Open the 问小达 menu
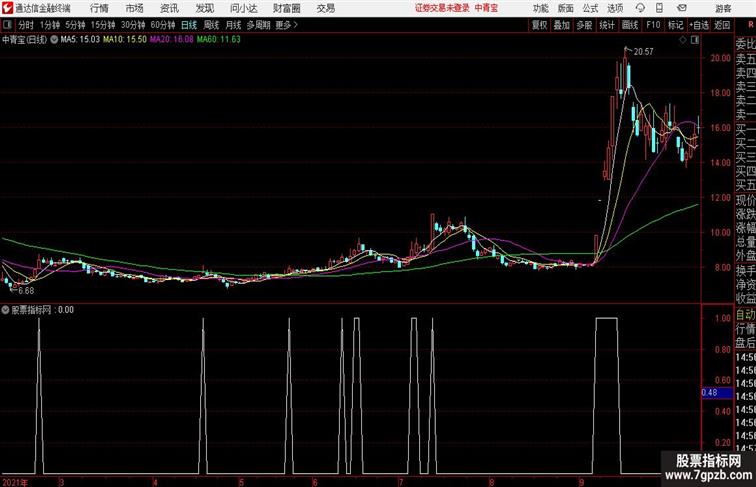 [x=244, y=8]
